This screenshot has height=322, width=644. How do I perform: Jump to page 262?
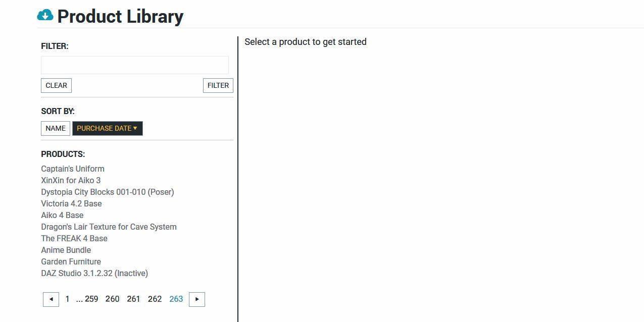(x=155, y=299)
